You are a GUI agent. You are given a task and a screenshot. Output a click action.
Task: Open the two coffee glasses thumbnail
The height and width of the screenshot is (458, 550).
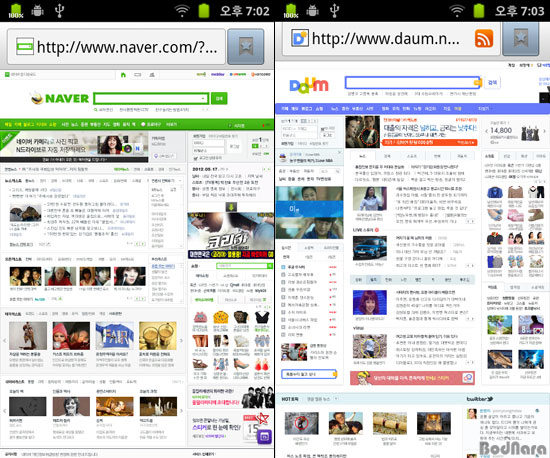pos(158,336)
